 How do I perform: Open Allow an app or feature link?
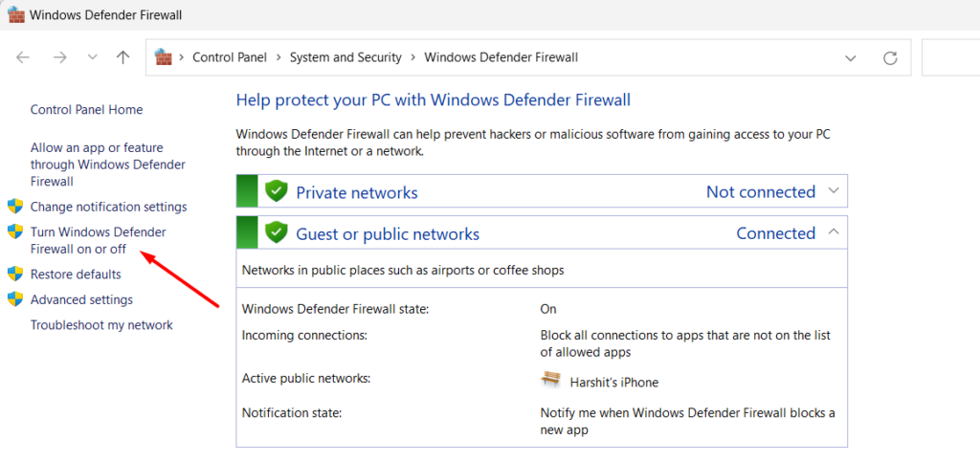click(97, 164)
